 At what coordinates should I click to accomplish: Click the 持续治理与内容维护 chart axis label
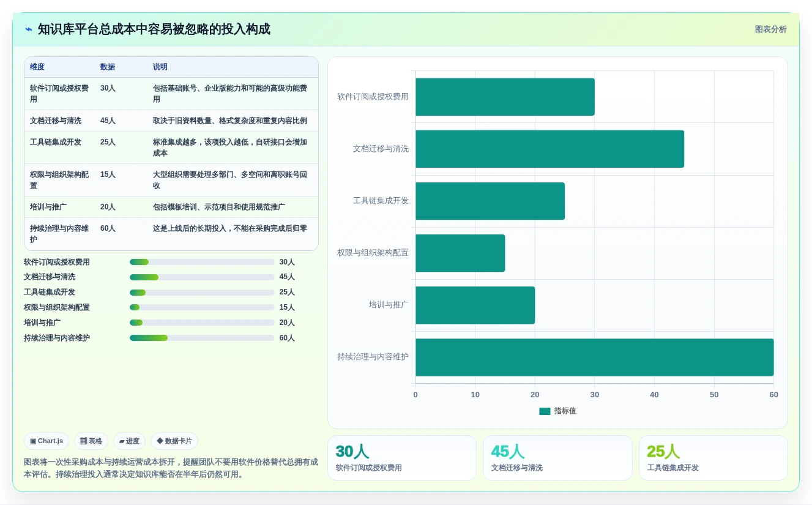pos(373,357)
